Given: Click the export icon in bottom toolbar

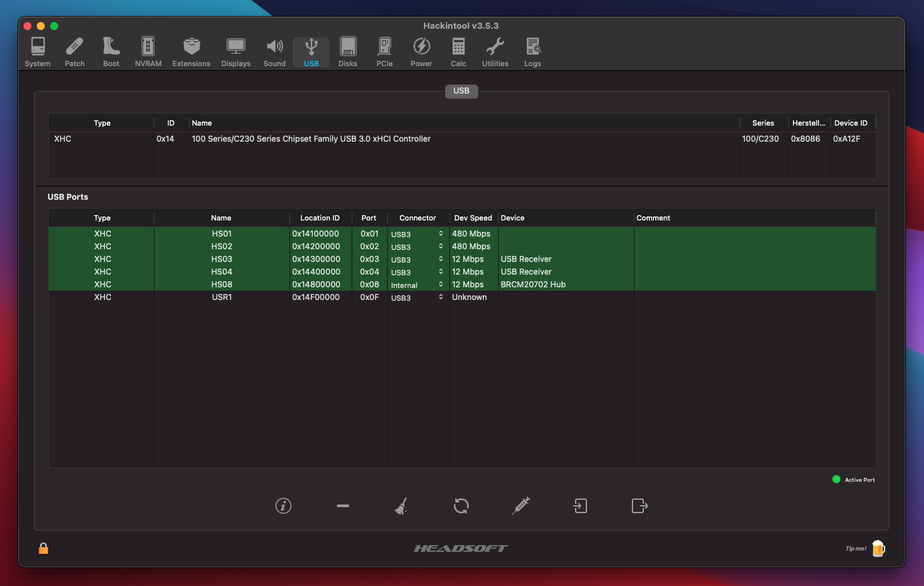Looking at the screenshot, I should (x=640, y=506).
